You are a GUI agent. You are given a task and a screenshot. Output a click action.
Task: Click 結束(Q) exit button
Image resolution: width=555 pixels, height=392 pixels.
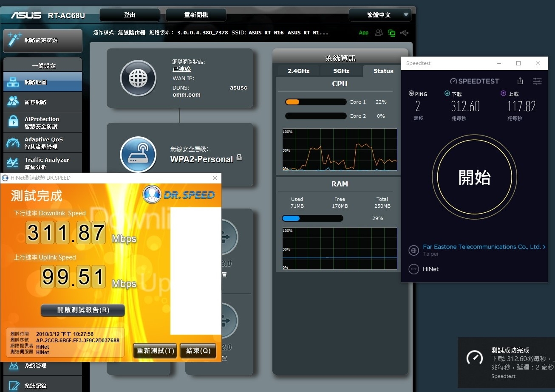click(198, 351)
